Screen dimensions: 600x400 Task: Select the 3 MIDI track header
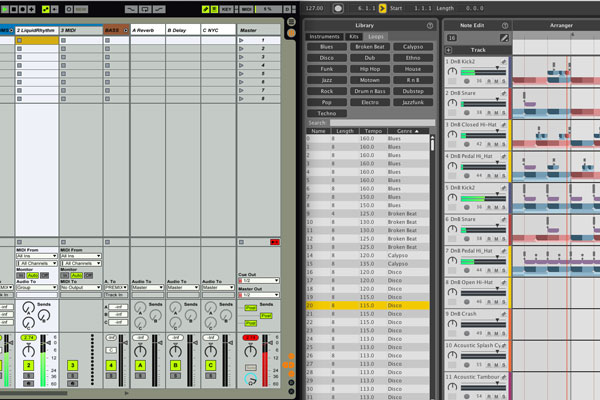point(81,30)
